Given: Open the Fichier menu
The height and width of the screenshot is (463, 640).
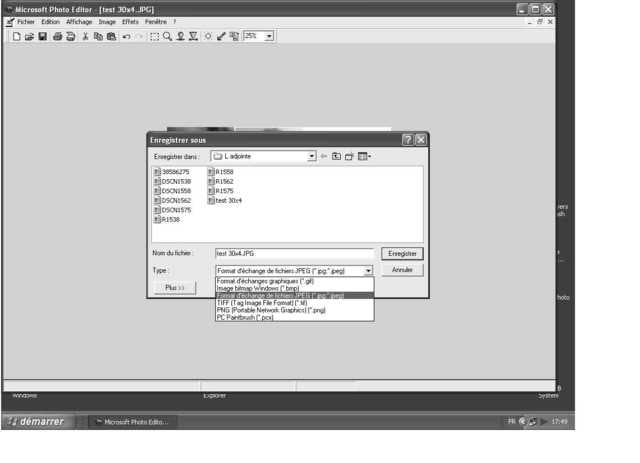Looking at the screenshot, I should [x=26, y=22].
